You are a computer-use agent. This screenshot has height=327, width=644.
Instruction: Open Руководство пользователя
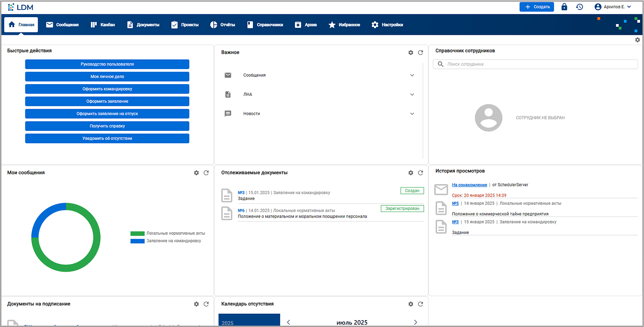pos(107,64)
